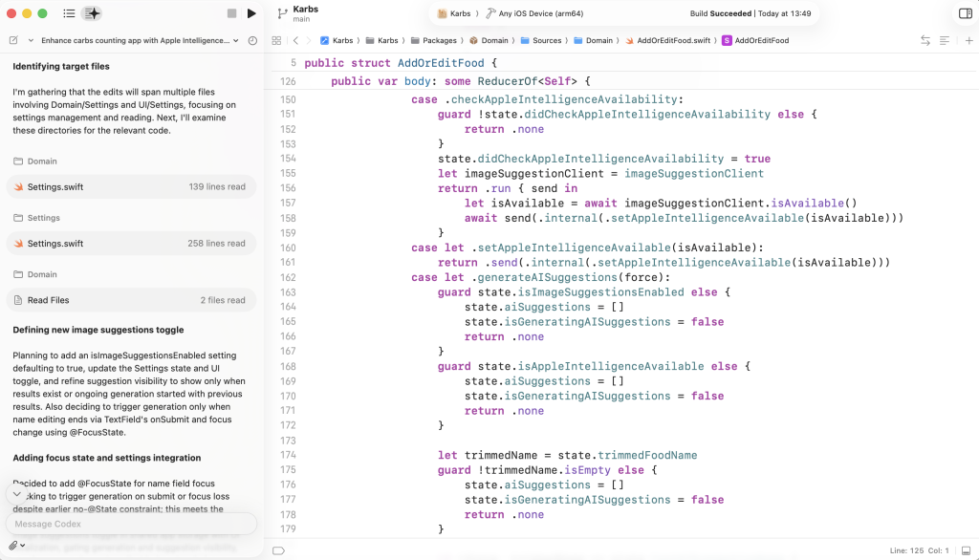The height and width of the screenshot is (560, 979).
Task: Toggle the right inspector sidebar
Action: pos(965,13)
